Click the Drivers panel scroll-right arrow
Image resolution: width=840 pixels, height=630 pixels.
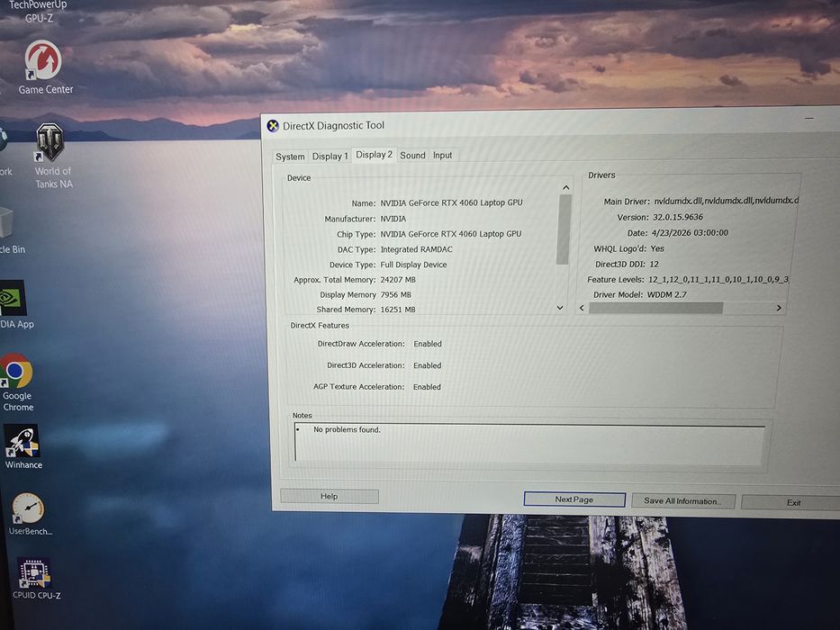(x=779, y=308)
